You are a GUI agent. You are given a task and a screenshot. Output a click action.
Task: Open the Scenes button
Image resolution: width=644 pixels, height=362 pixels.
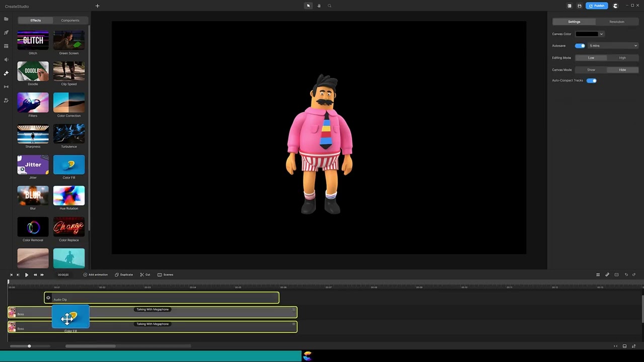pyautogui.click(x=166, y=275)
